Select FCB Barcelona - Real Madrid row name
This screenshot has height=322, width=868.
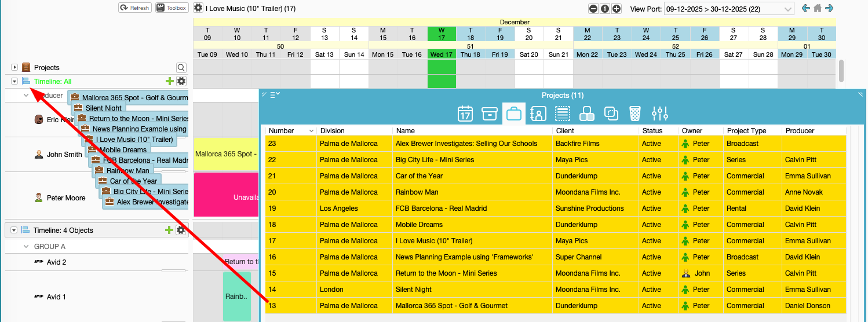point(441,208)
